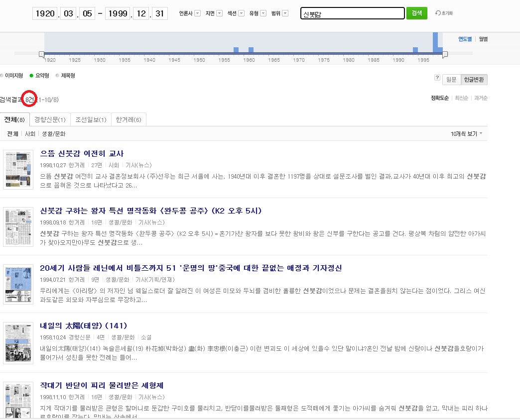Select the 경향신문(1) tab

50,119
